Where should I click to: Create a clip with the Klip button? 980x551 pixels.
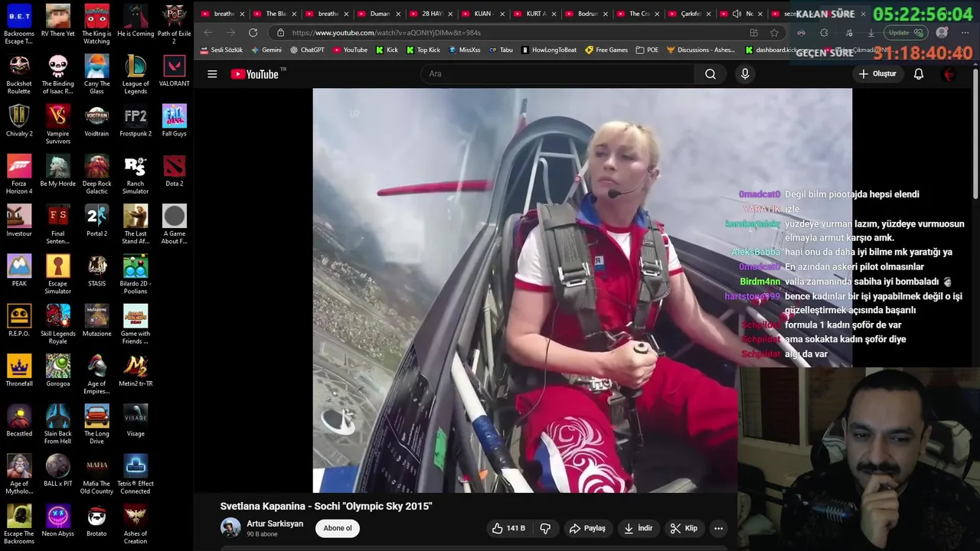(684, 528)
